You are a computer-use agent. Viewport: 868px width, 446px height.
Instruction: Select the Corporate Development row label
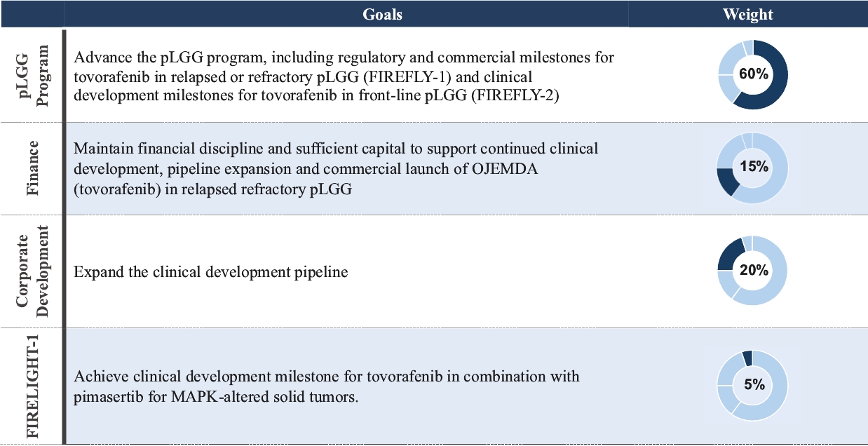[34, 271]
